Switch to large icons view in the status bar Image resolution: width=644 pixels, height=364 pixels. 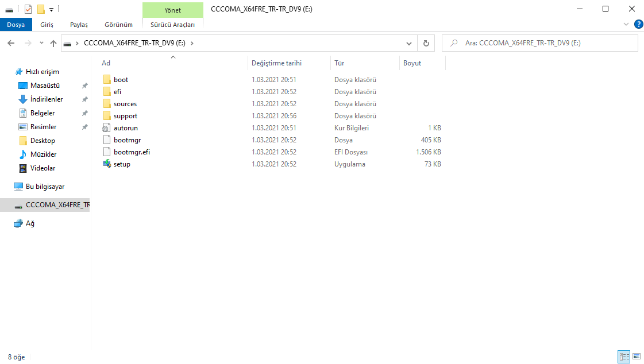(x=637, y=357)
